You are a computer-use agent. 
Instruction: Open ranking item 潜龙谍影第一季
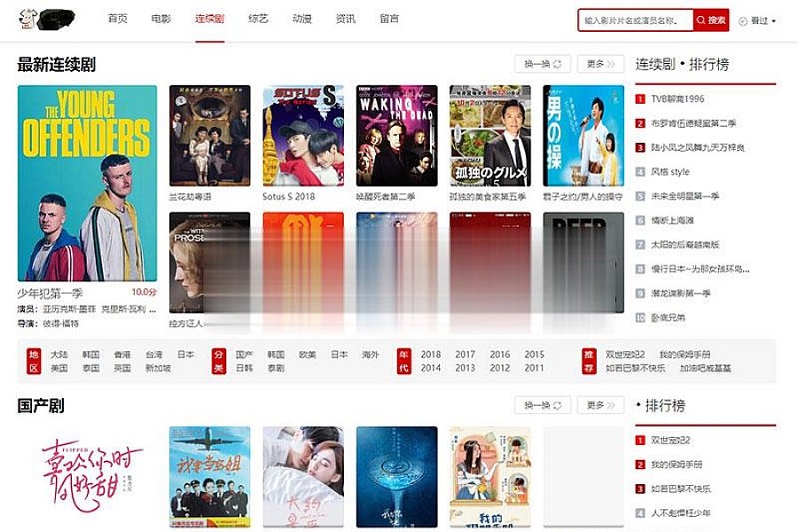[x=681, y=293]
